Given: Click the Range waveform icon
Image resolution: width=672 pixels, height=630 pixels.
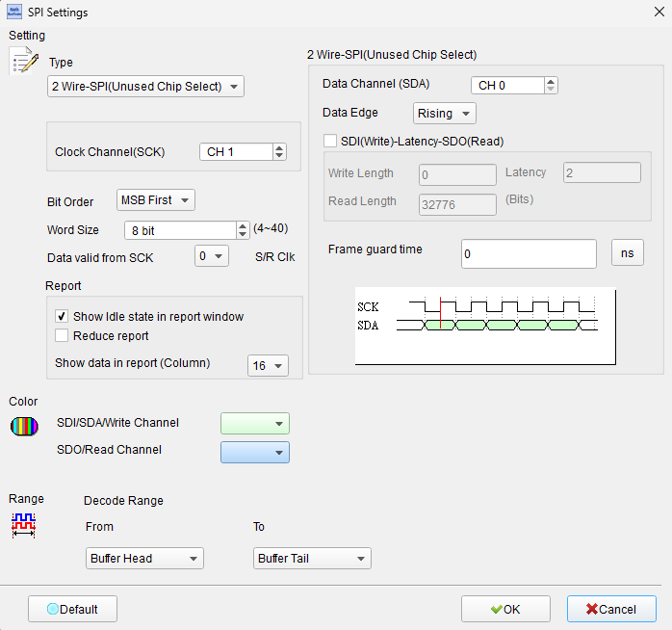Looking at the screenshot, I should click(x=23, y=525).
